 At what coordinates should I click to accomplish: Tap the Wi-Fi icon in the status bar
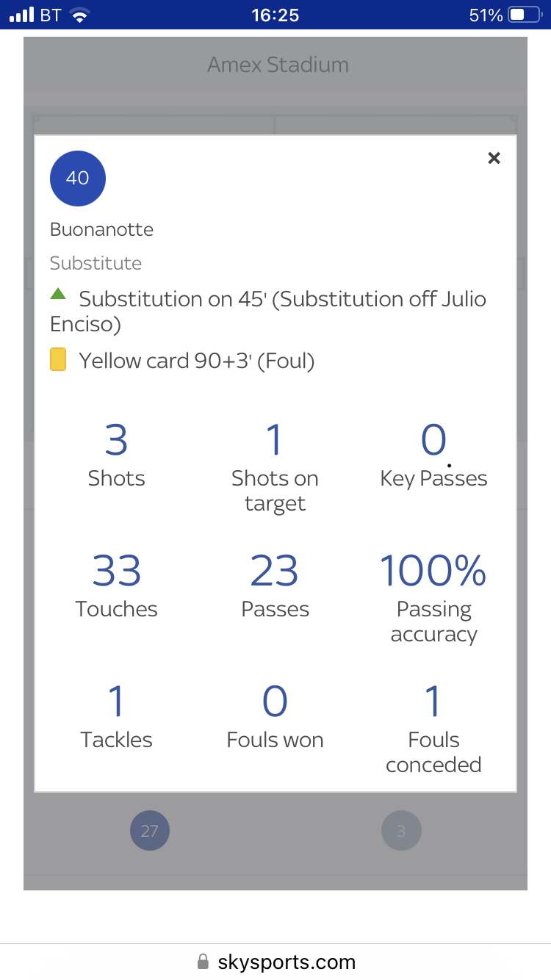click(x=79, y=15)
